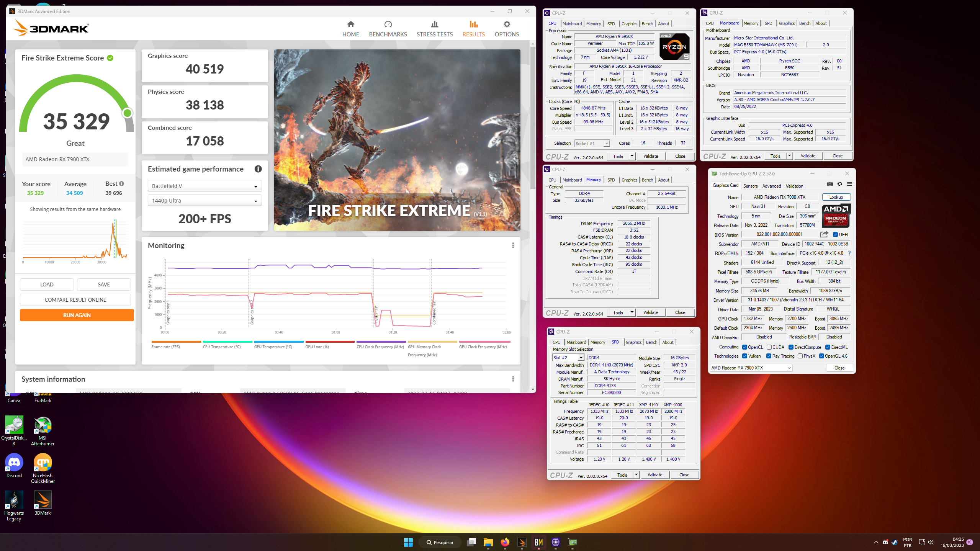Switch to CPU-Z taskbar icon
The width and height of the screenshot is (980, 551).
(556, 542)
